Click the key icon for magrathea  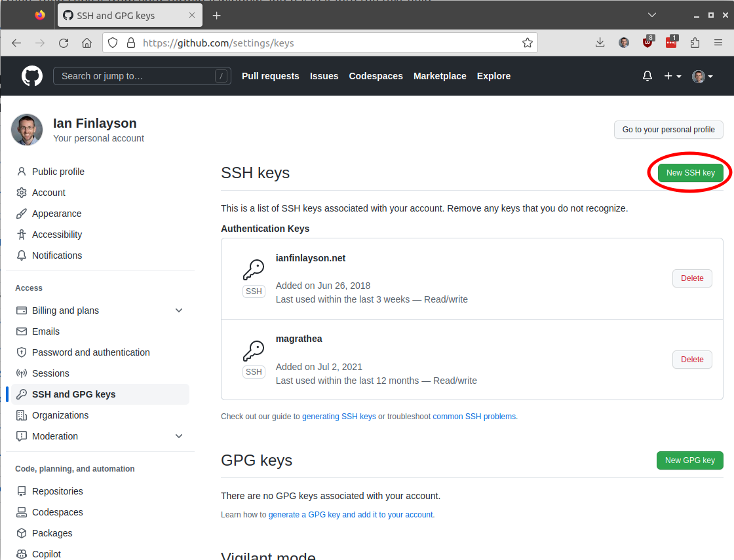pos(254,350)
